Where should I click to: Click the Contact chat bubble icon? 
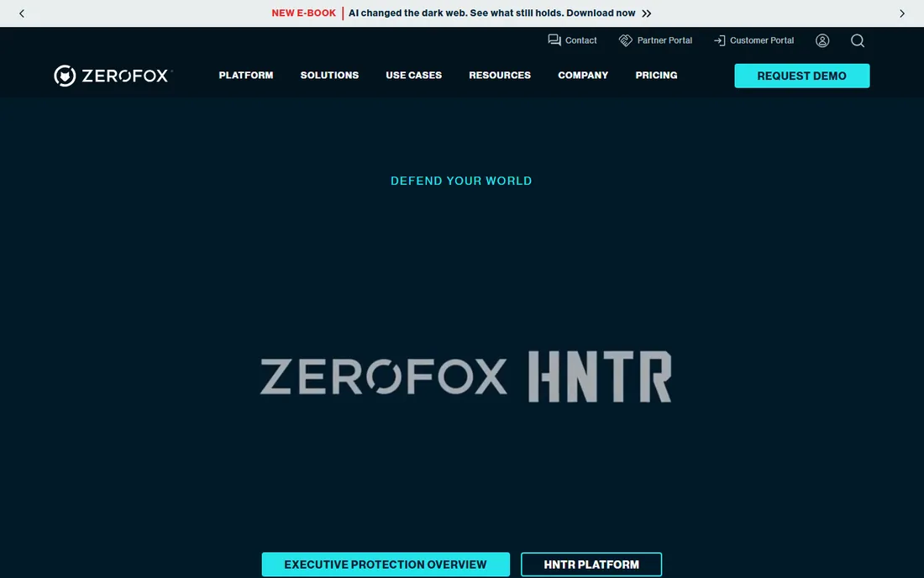point(554,40)
